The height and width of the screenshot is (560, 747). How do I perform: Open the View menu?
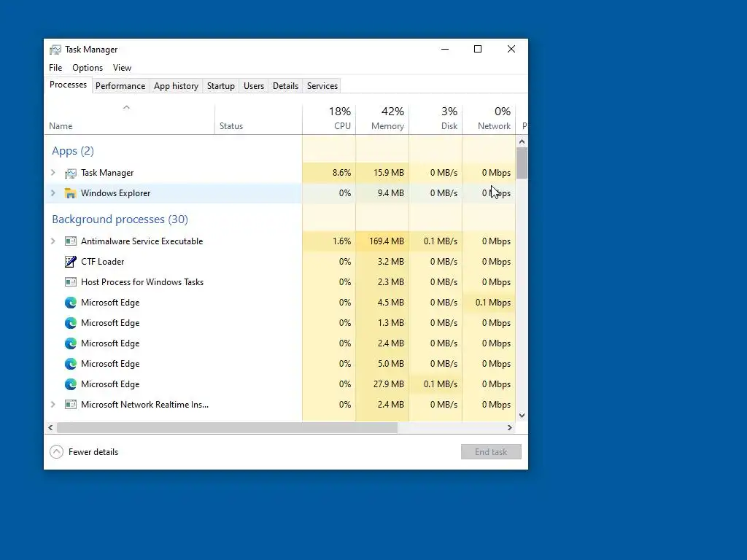pyautogui.click(x=122, y=68)
